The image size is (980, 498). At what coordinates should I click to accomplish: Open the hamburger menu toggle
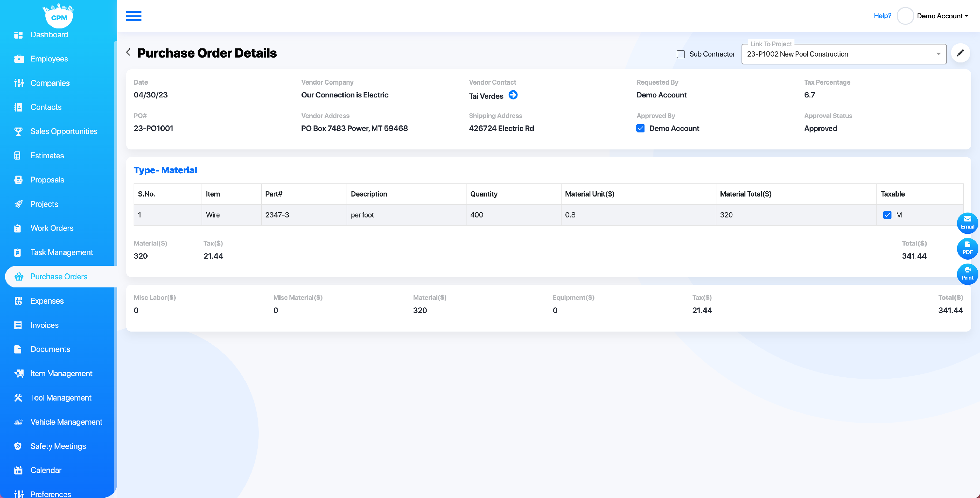tap(134, 16)
